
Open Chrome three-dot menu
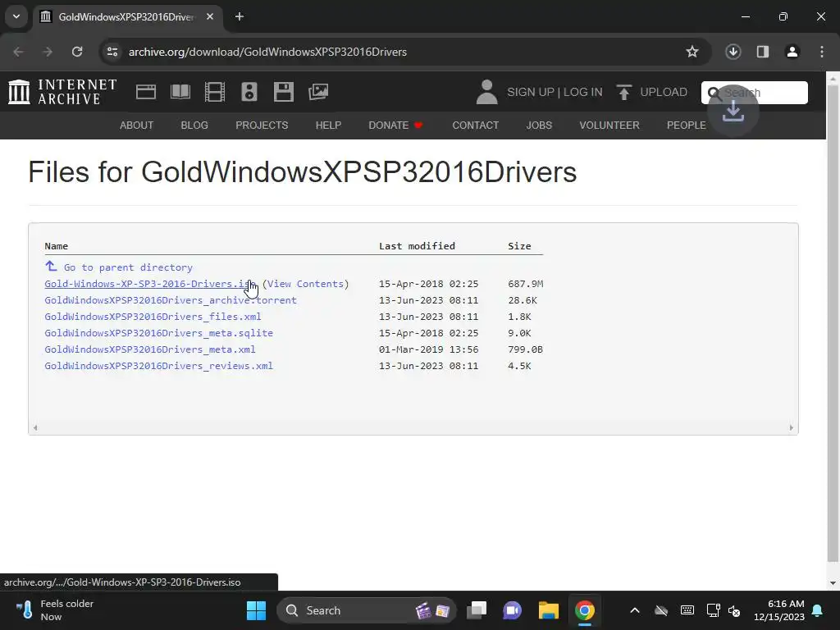(x=822, y=52)
